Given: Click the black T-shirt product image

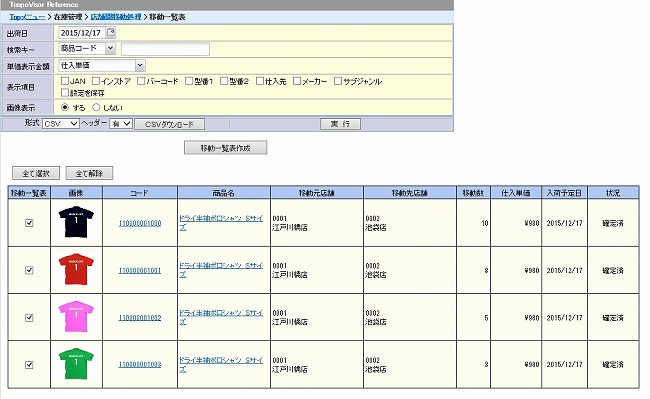Looking at the screenshot, I should coord(76,222).
